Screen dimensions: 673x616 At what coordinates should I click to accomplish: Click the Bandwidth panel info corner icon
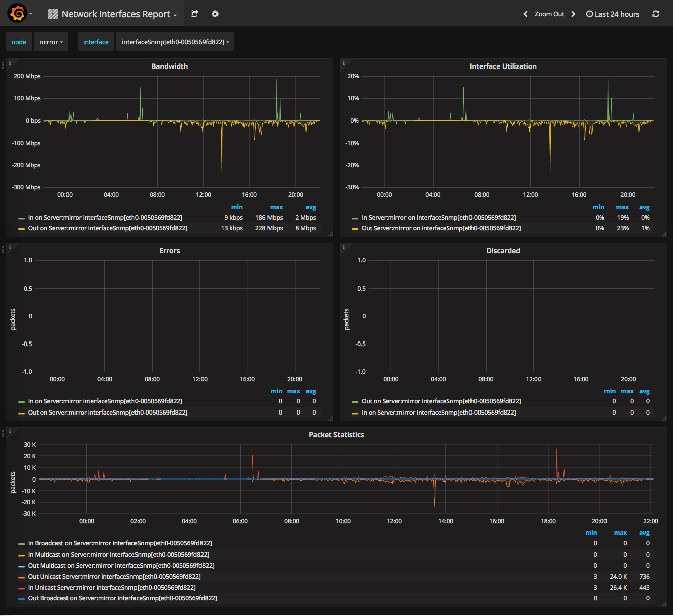[10, 63]
